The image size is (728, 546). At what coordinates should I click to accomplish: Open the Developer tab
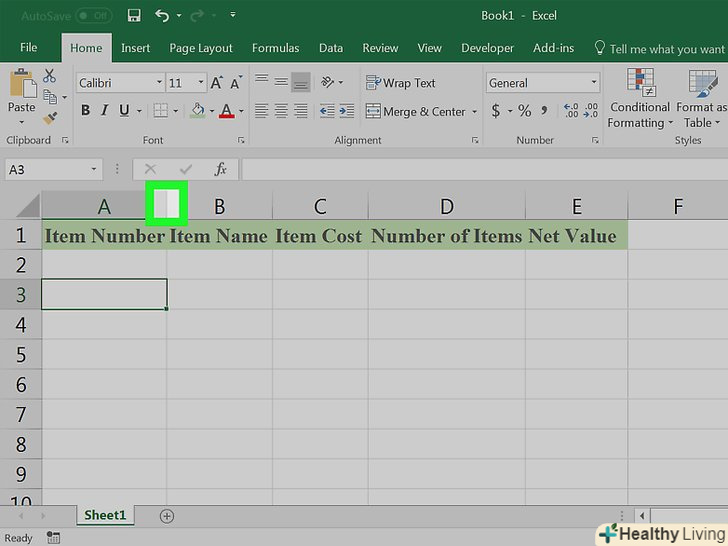487,48
